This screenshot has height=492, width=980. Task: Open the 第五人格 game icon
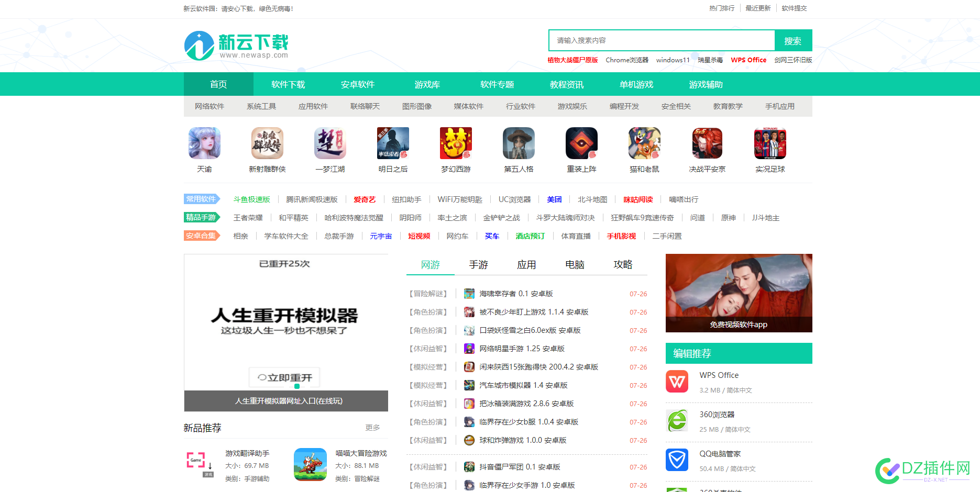(519, 143)
